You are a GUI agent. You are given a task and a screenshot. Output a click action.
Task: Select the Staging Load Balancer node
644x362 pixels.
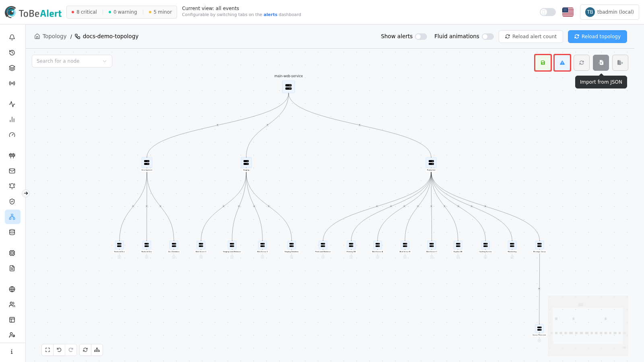(x=232, y=245)
